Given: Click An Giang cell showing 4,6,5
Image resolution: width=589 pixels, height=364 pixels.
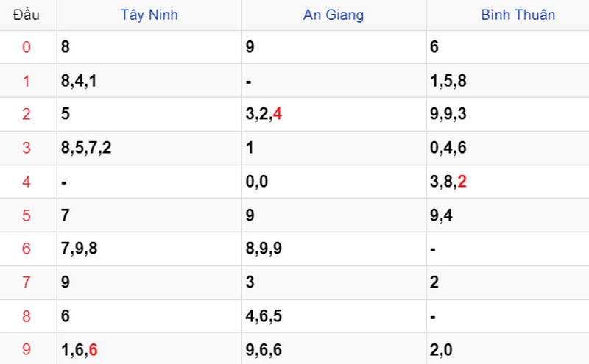Looking at the screenshot, I should (264, 316).
